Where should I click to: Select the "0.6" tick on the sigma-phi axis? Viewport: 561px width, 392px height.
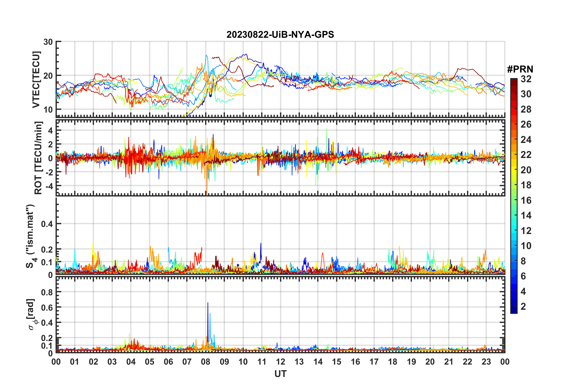[47, 307]
